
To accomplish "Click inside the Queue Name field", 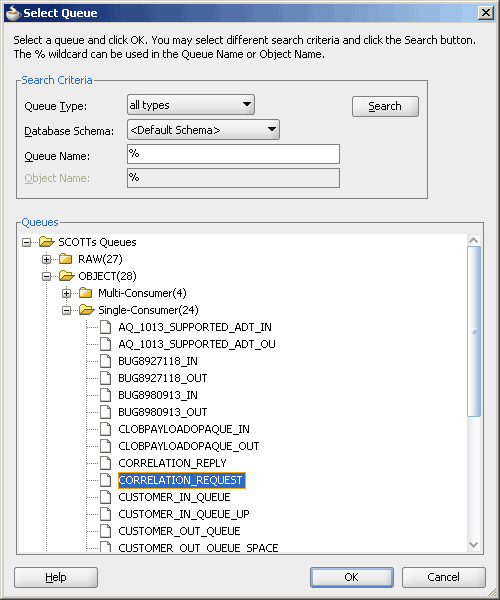I will coord(233,154).
